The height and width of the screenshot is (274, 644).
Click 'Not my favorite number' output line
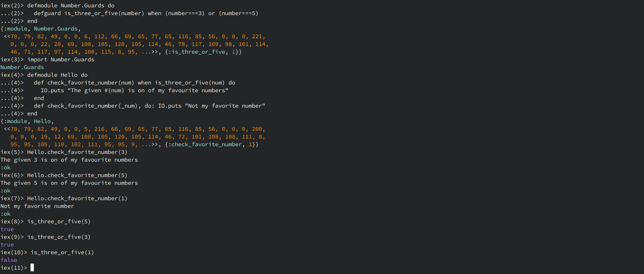(x=37, y=206)
